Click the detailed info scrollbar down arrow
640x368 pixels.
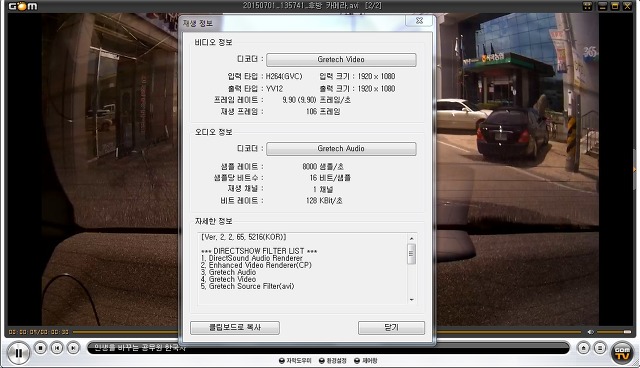[x=411, y=300]
